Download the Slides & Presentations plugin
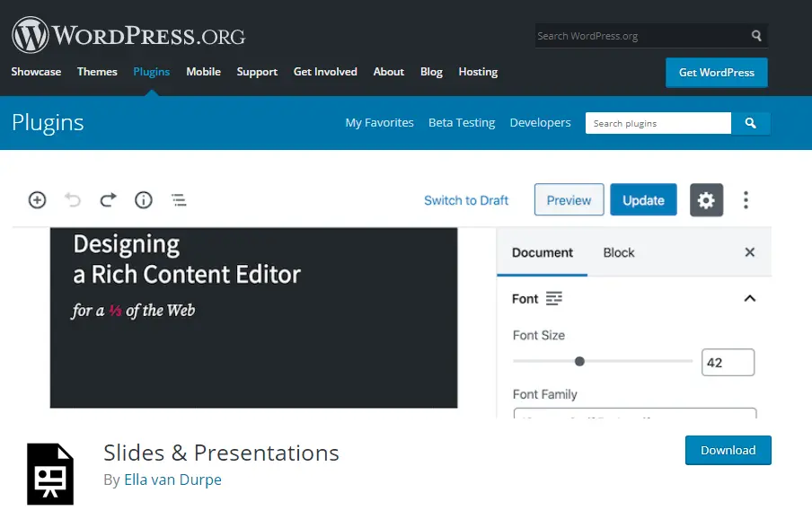The width and height of the screenshot is (812, 528). tap(728, 451)
